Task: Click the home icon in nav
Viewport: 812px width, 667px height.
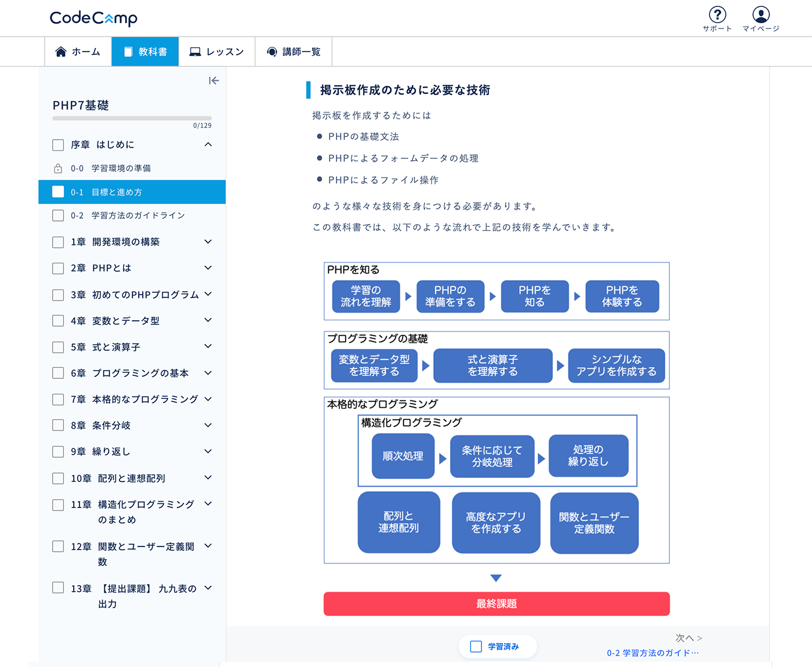Action: point(61,52)
